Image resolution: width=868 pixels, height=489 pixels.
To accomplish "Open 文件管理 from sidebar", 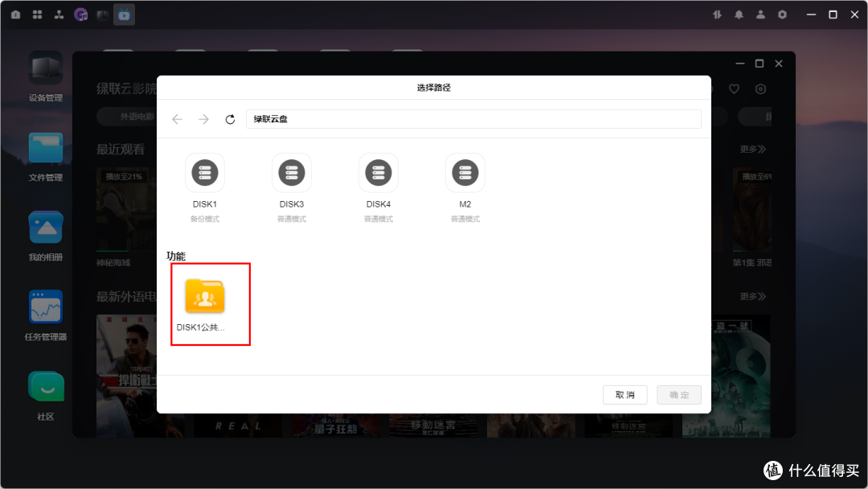I will tap(45, 157).
